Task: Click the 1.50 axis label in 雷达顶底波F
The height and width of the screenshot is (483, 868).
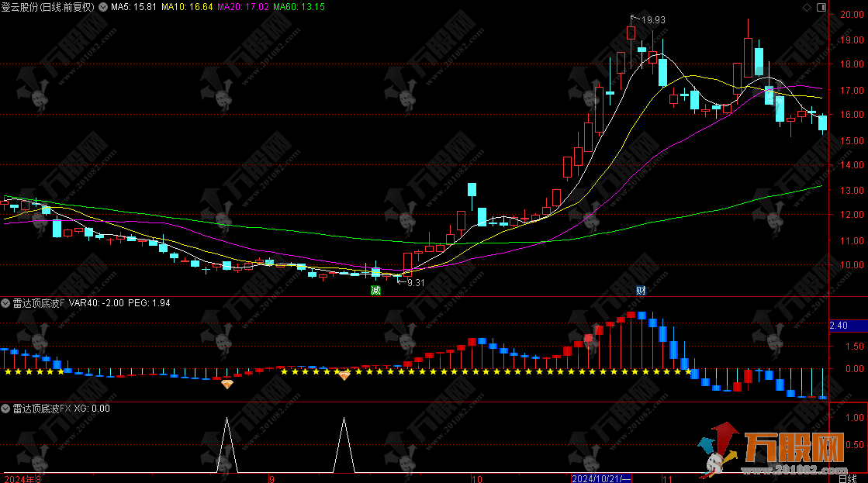Action: [x=854, y=347]
